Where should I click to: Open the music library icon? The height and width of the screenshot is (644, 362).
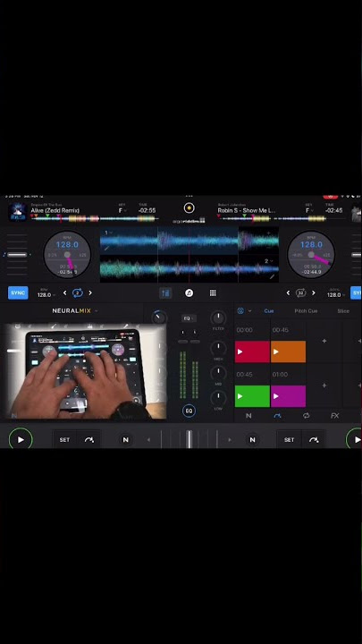189,292
